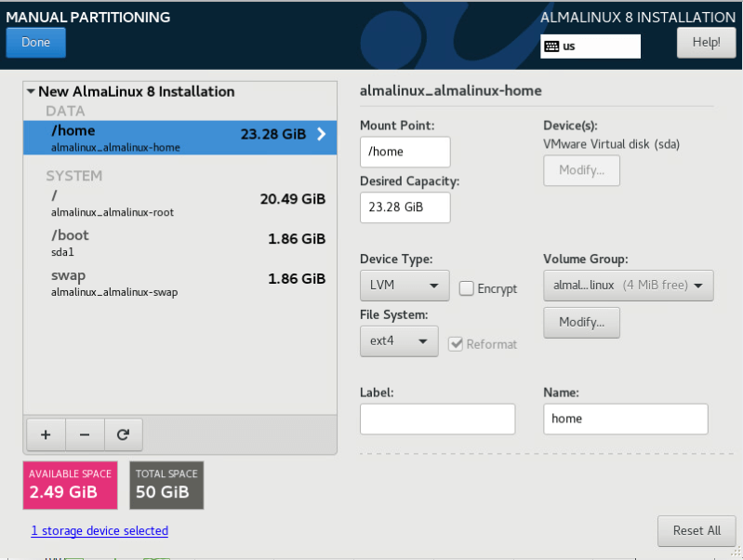Click the 20.49 GiB size of root
743x560 pixels.
point(293,199)
